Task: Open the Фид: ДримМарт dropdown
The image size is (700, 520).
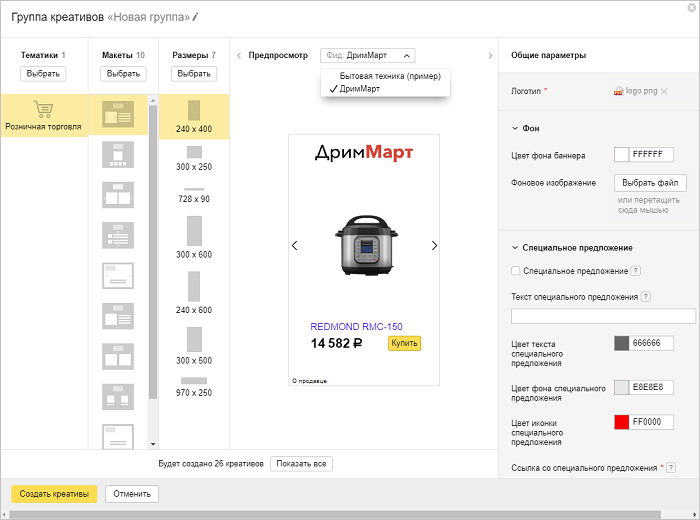Action: tap(367, 55)
